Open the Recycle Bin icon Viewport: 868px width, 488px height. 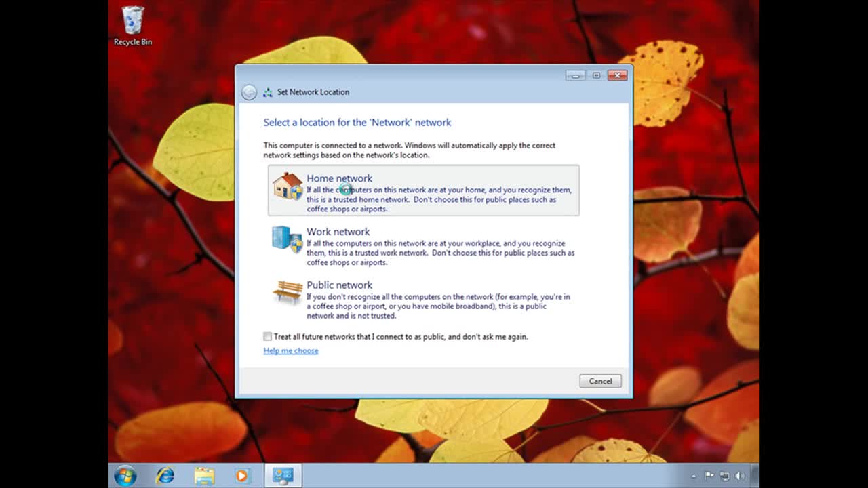(x=133, y=26)
